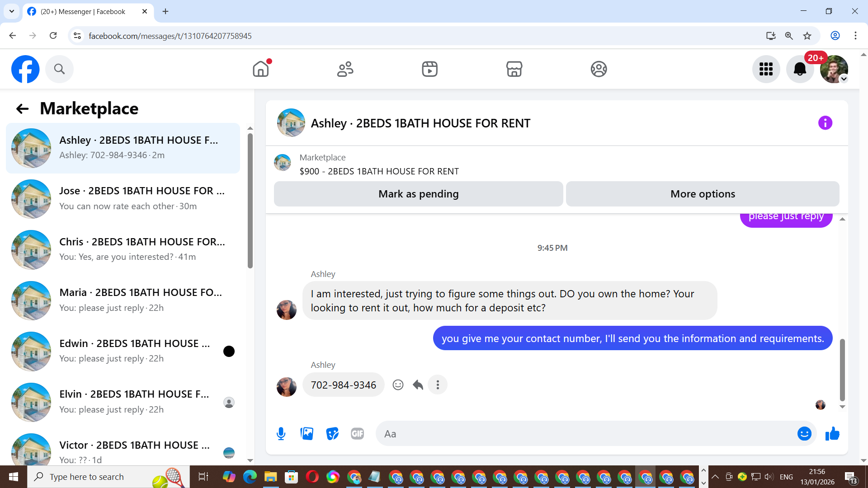Reply to the 702-984-9346 message
The width and height of the screenshot is (868, 488).
pyautogui.click(x=418, y=385)
